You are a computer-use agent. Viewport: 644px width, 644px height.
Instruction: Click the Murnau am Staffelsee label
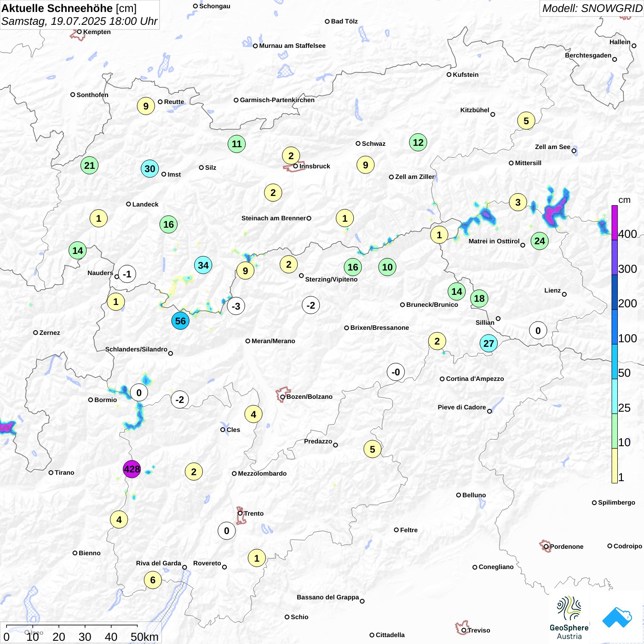292,46
